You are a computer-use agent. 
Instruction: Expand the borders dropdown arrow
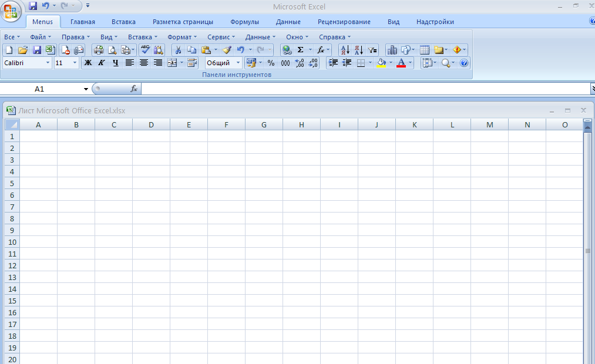pos(371,63)
